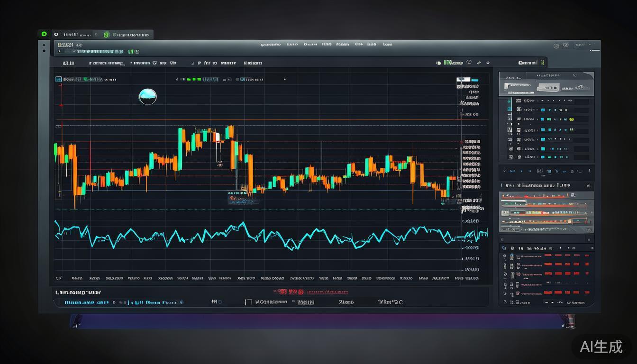Click the round globe marker on the chart
This screenshot has width=637, height=364.
pyautogui.click(x=147, y=97)
